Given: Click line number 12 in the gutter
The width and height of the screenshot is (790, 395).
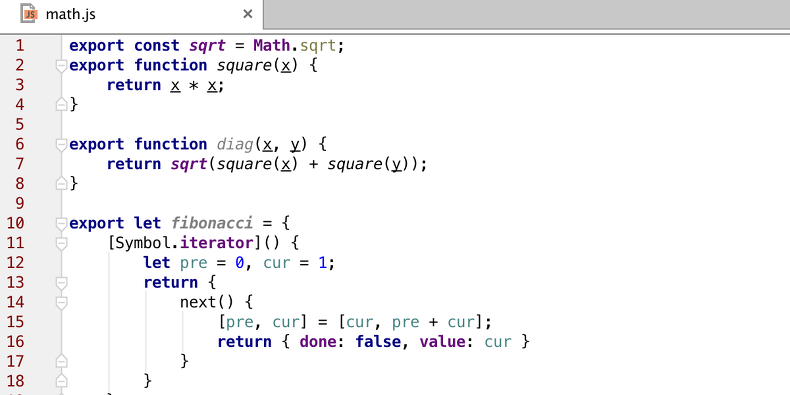Looking at the screenshot, I should point(15,263).
